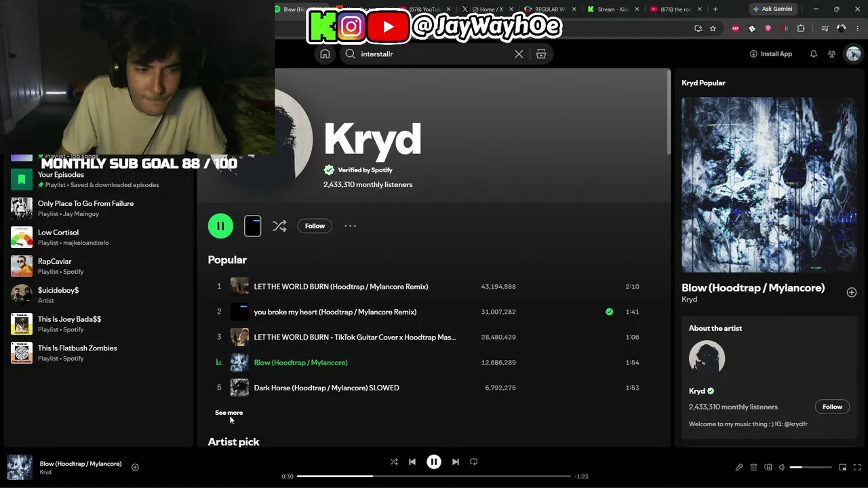Image resolution: width=868 pixels, height=488 pixels.
Task: Open more options for Kryd artist
Action: (350, 226)
